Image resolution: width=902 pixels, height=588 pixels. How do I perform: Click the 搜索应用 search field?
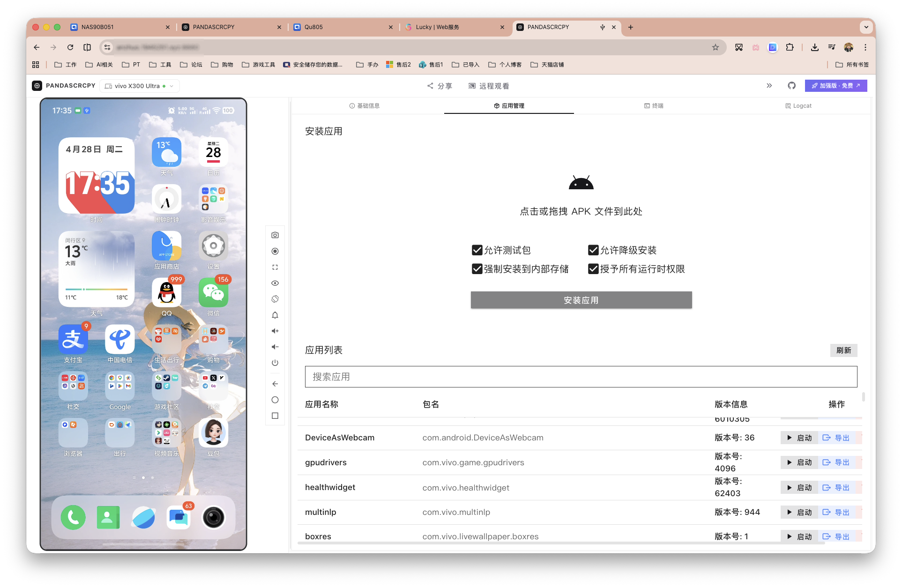581,376
